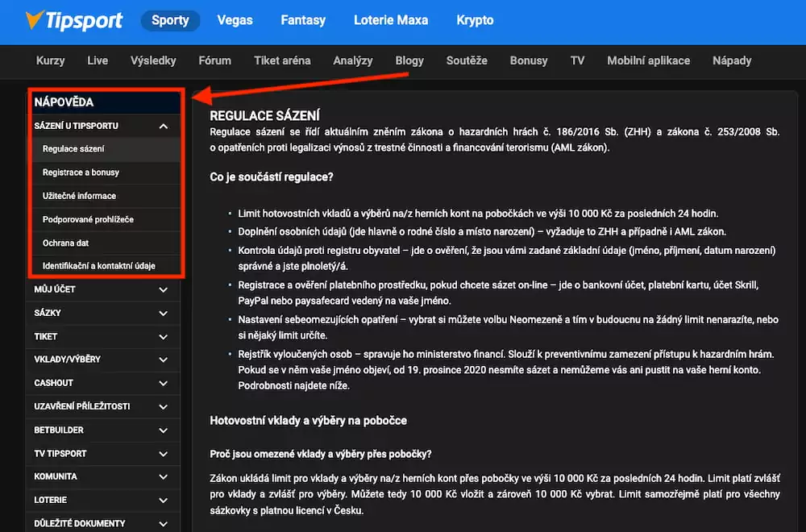
Task: Open the Betbuilder help section
Action: (59, 430)
